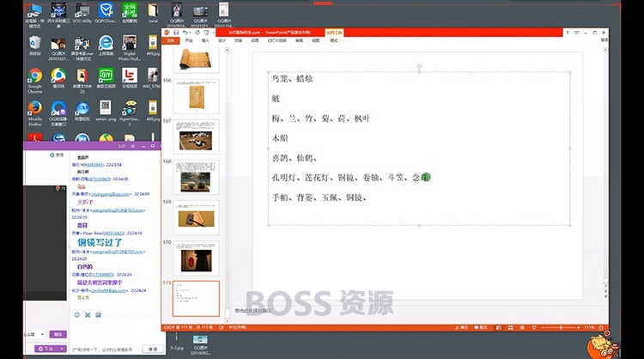
Task: Switch to the Insert ribbon tab
Action: 205,40
